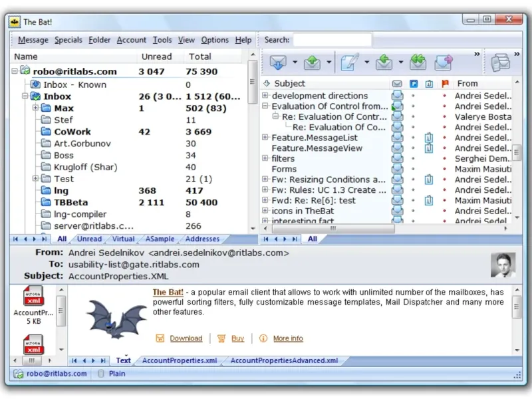Open dropdown arrow next to Get New Mail
Image resolution: width=532 pixels, height=399 pixels.
click(x=295, y=63)
